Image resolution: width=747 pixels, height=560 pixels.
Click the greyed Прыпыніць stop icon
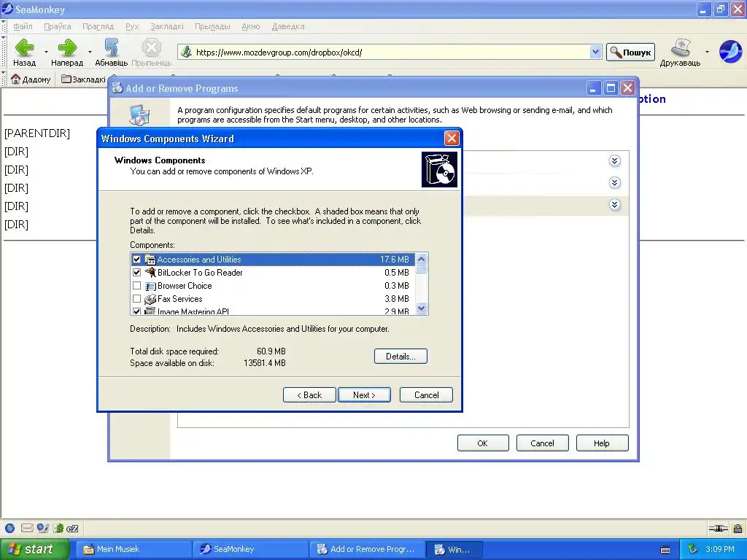pos(152,47)
